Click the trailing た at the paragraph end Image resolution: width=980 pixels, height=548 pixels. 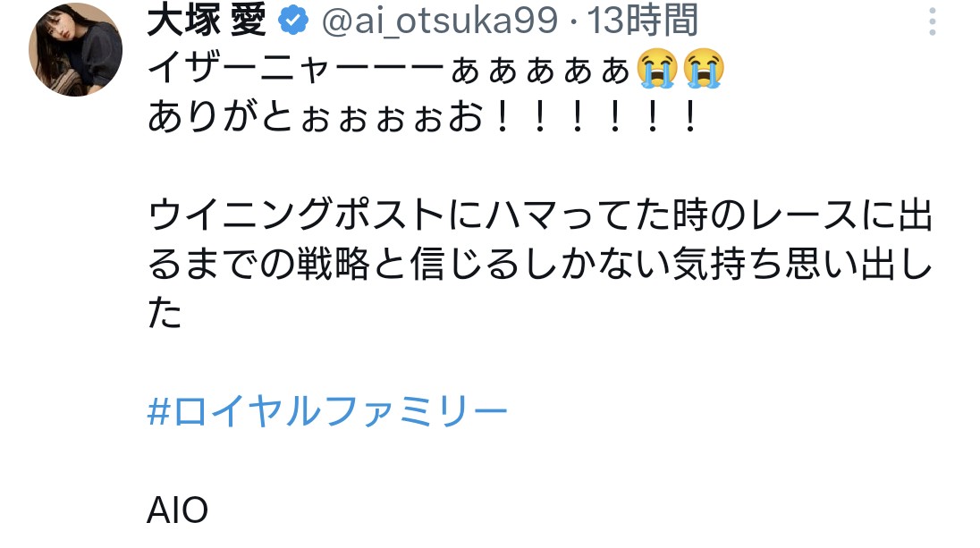coord(165,312)
